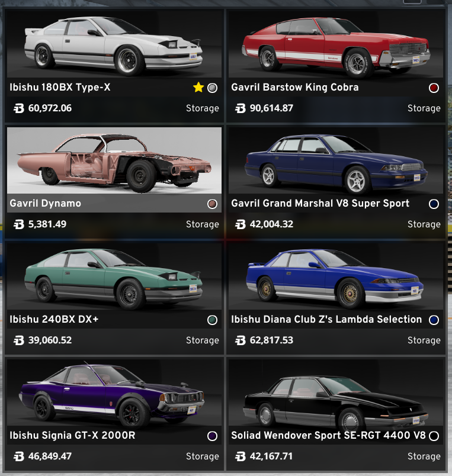This screenshot has height=476, width=452.
Task: Click the BeamBucks icon next to 5,381.49
Action: point(19,224)
